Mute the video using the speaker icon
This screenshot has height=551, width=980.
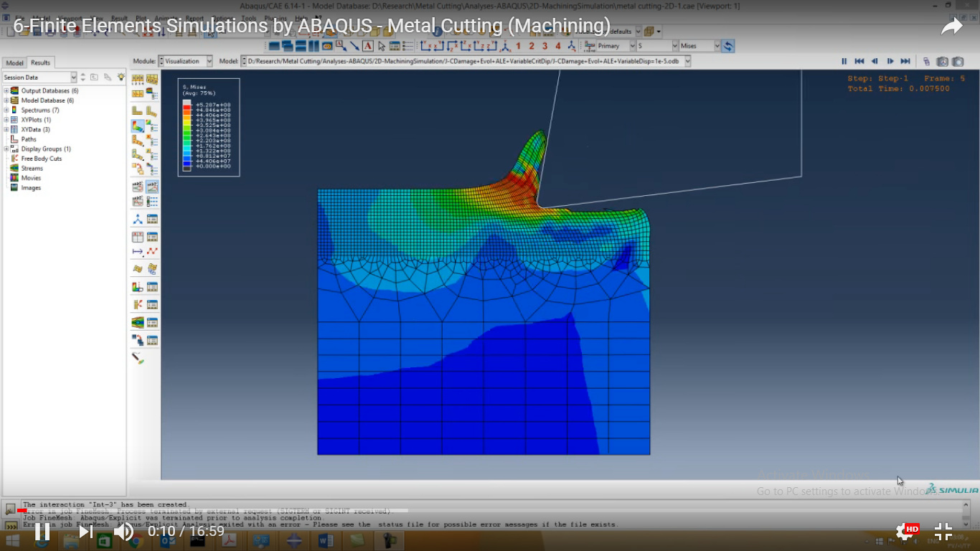(x=123, y=532)
